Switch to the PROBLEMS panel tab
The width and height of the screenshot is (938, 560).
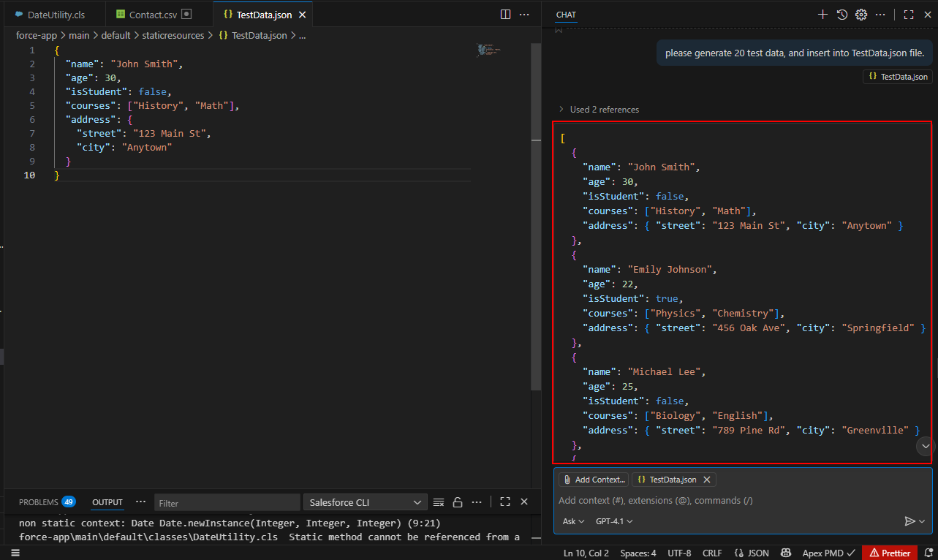point(39,502)
